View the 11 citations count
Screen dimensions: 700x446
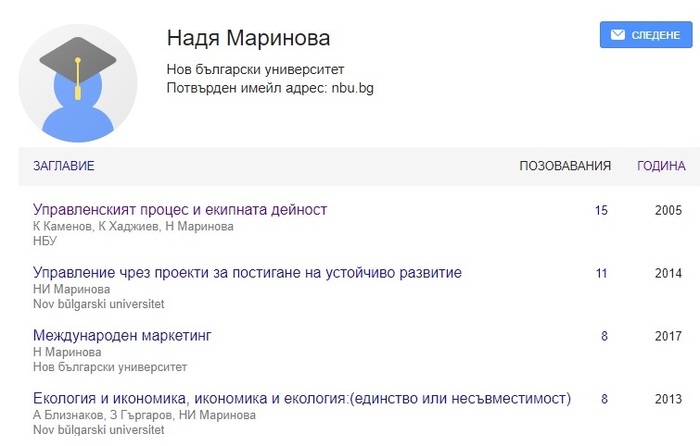click(601, 273)
